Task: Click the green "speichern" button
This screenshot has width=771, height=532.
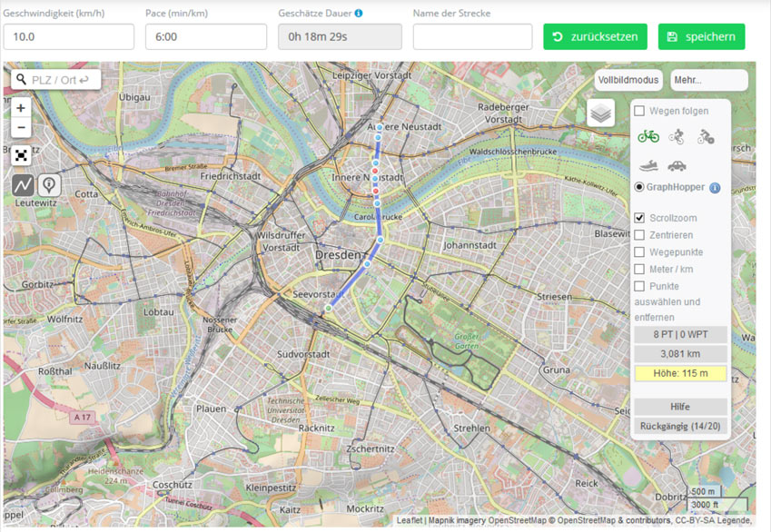Action: (703, 36)
